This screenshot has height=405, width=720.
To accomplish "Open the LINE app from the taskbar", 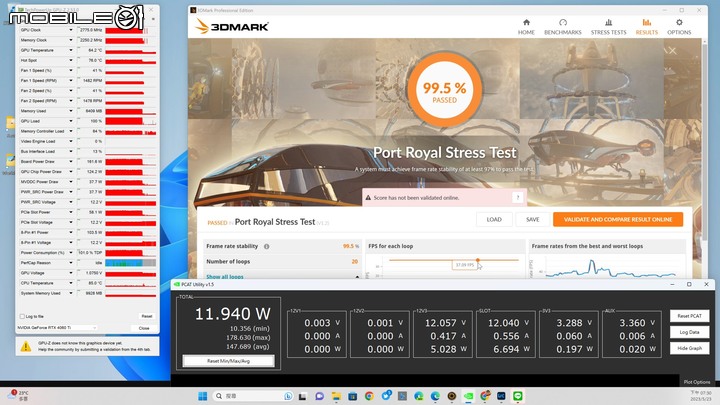I will click(x=518, y=396).
